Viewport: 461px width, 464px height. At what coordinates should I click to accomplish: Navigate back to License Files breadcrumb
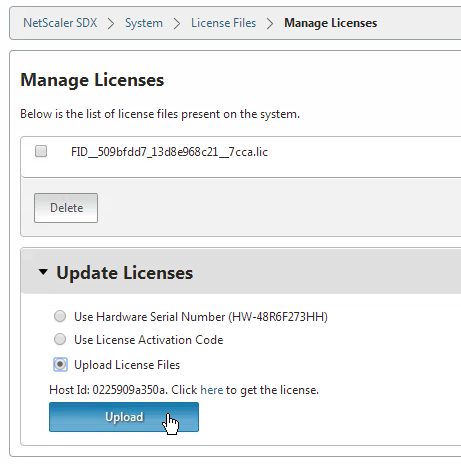(x=223, y=23)
